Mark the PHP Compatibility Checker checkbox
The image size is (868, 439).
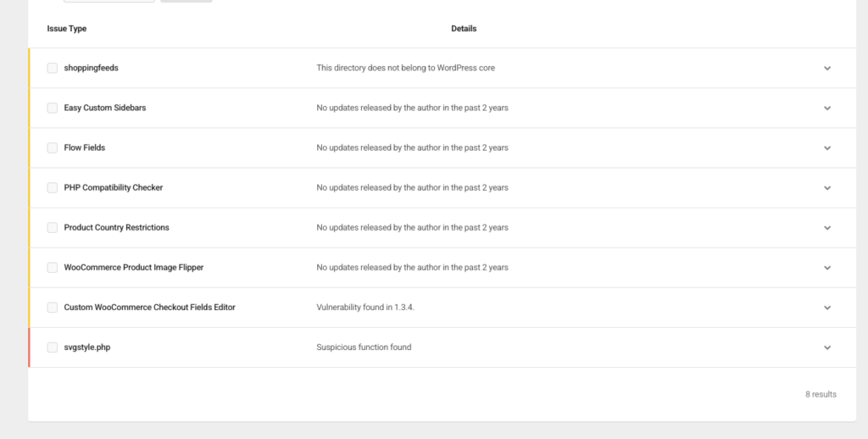click(x=53, y=187)
